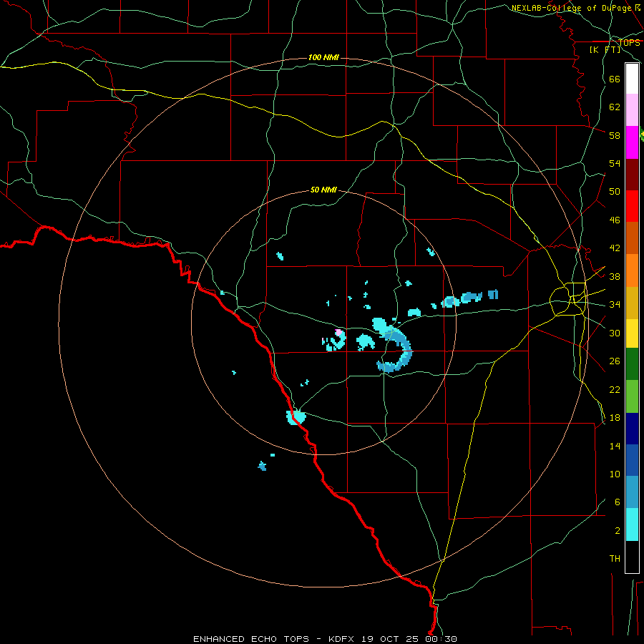Click the medium blue segment of the color scale
Image resolution: width=644 pixels, height=644 pixels.
[632, 460]
